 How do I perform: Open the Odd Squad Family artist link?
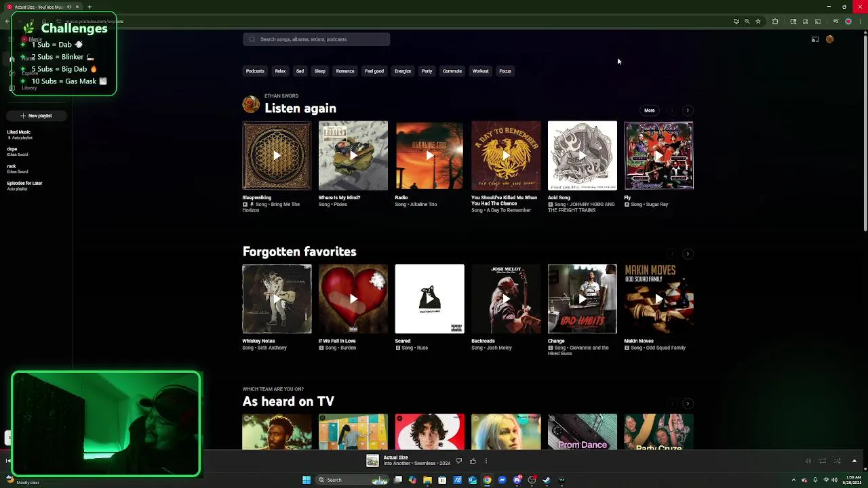(x=665, y=348)
